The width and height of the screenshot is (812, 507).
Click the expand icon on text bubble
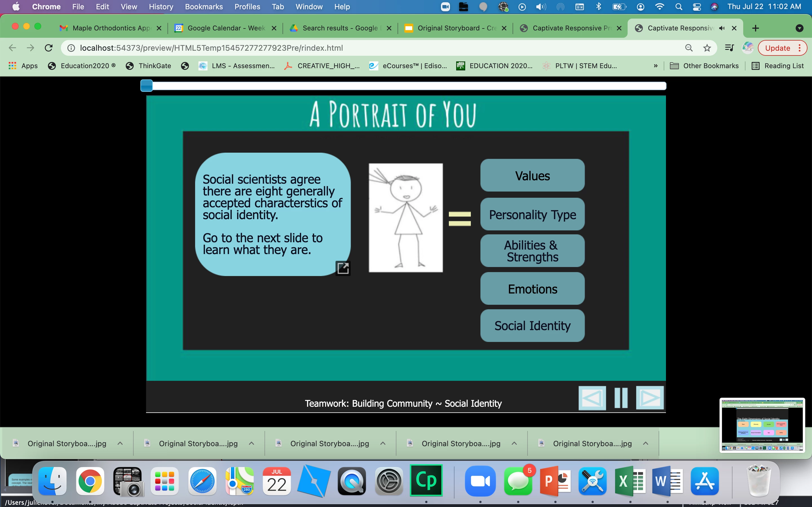tap(343, 268)
